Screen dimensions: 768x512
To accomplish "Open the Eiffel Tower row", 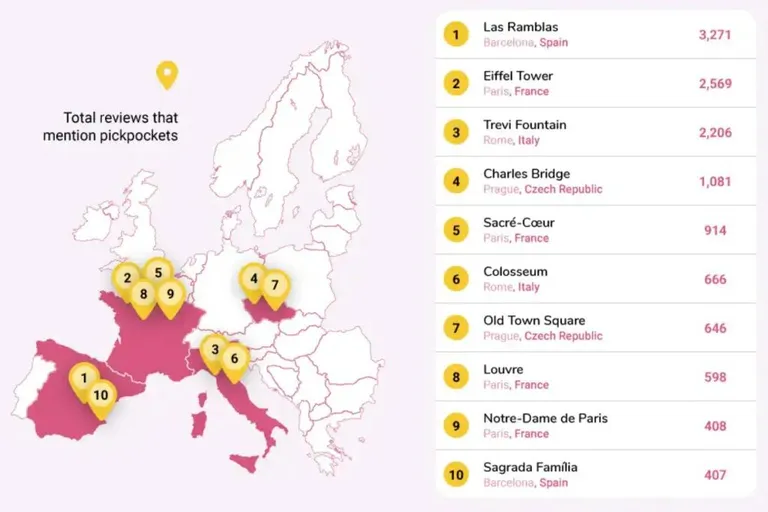I will (x=596, y=83).
